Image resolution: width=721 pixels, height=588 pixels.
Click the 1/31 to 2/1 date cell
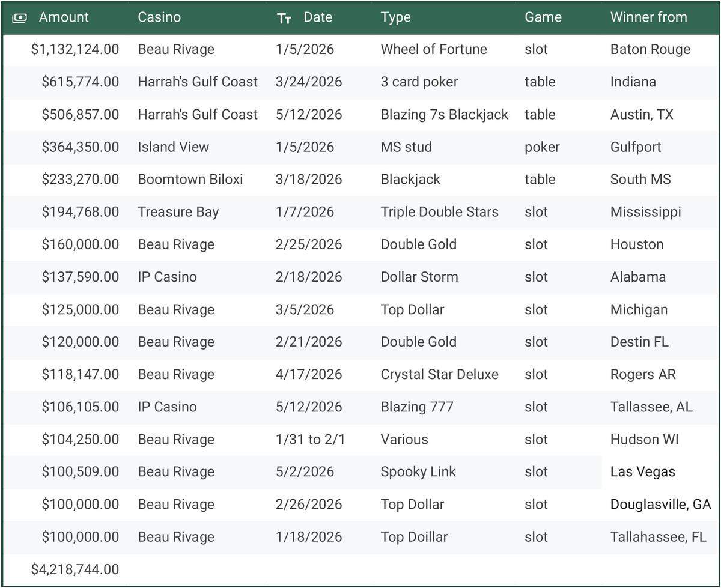(x=311, y=438)
